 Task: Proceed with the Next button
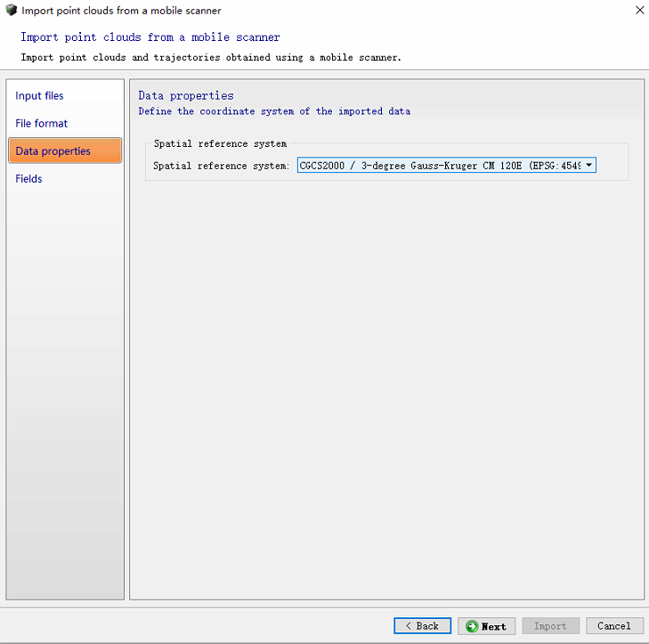point(486,626)
